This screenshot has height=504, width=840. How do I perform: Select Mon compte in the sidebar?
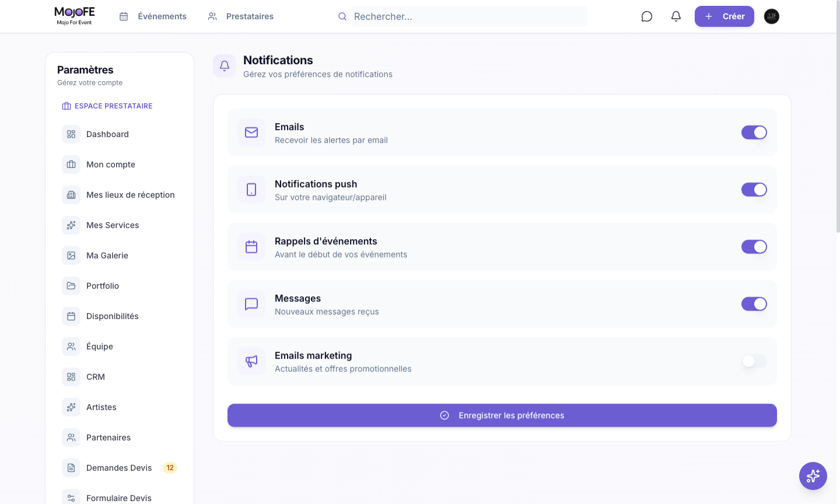tap(120, 164)
